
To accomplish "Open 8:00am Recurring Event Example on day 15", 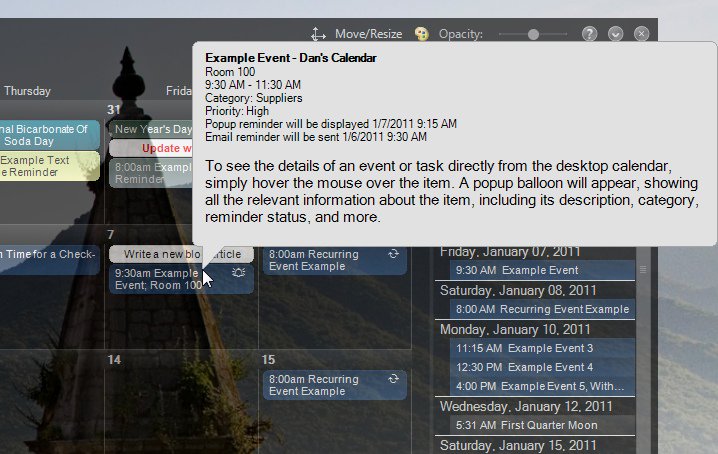I will pyautogui.click(x=335, y=385).
